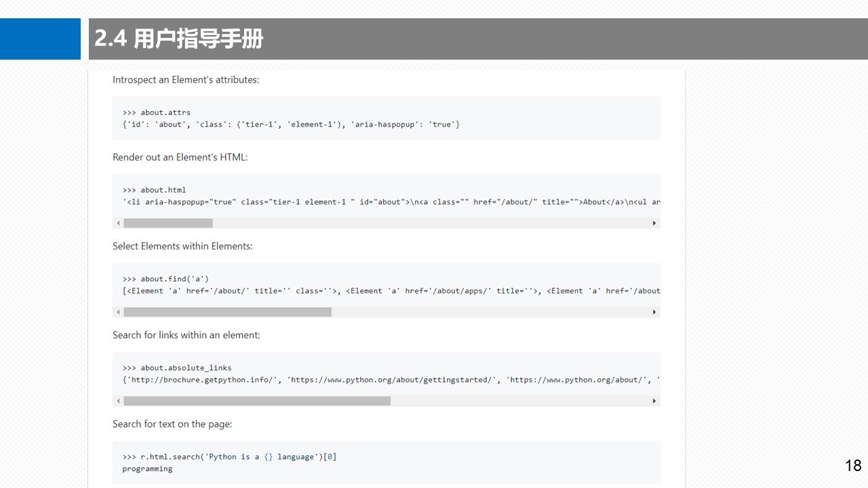Image resolution: width=868 pixels, height=488 pixels.
Task: Click left scroll arrow under about.html code
Action: pyautogui.click(x=118, y=223)
